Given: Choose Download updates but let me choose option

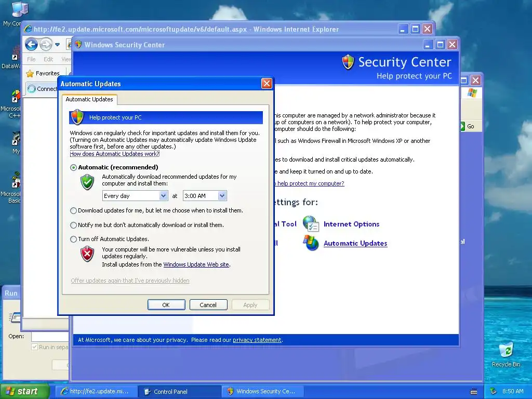Looking at the screenshot, I should pos(73,211).
